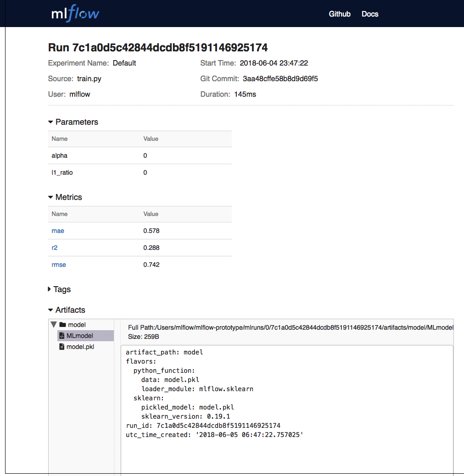Open the r2 metric link
The image size is (464, 476).
[x=55, y=248]
